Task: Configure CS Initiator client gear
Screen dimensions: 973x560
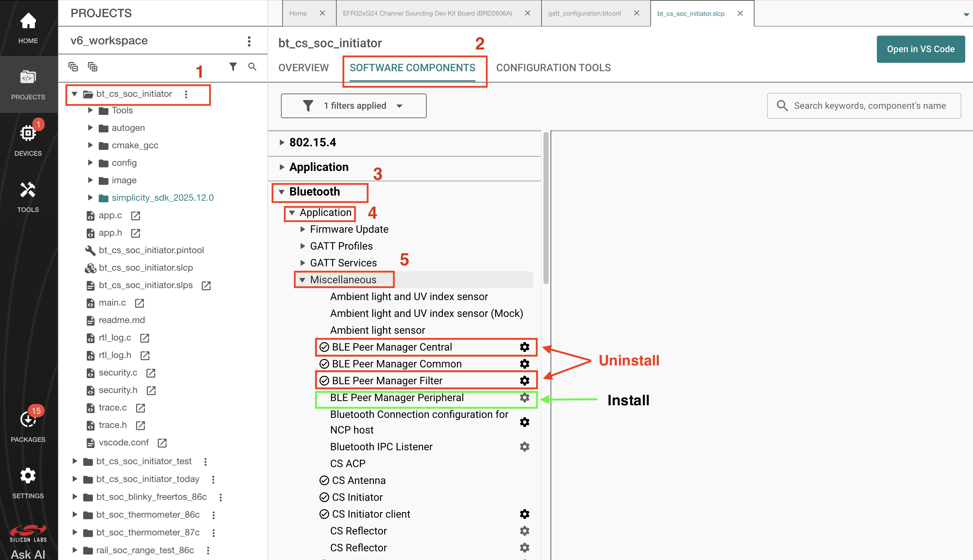Action: pyautogui.click(x=525, y=514)
